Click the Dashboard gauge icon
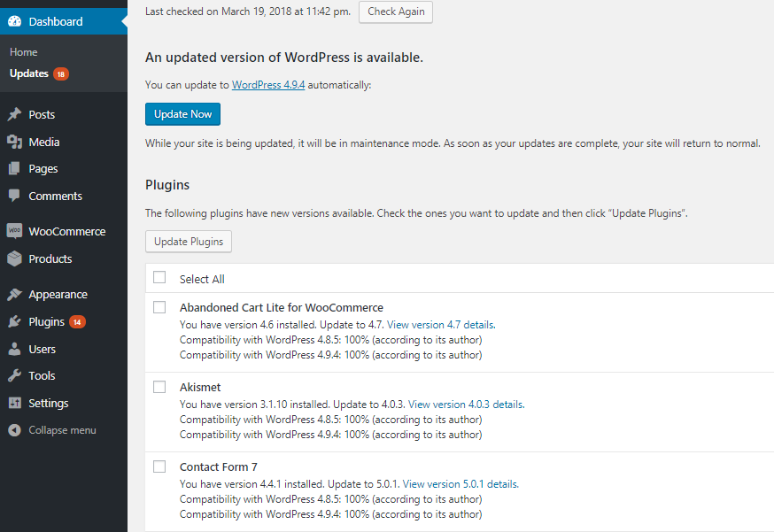 point(14,21)
